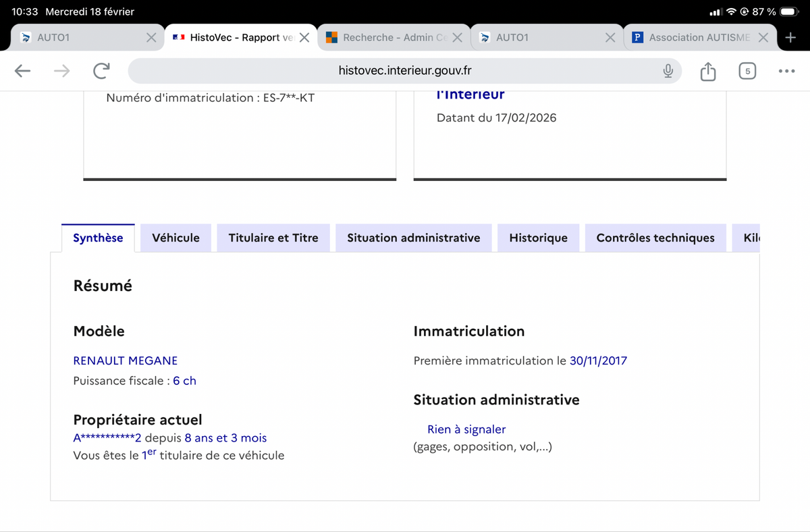This screenshot has width=810, height=532.
Task: Click the Rien à signaler status
Action: tap(466, 429)
